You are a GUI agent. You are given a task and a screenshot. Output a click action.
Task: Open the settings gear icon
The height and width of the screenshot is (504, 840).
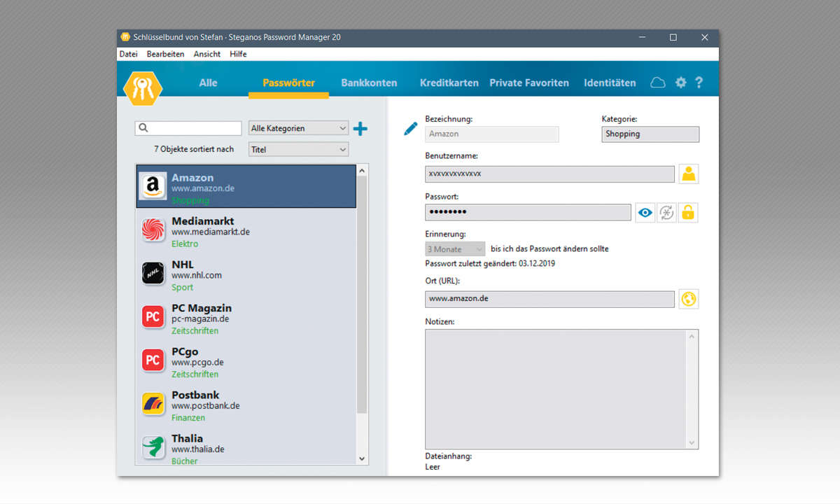(680, 83)
